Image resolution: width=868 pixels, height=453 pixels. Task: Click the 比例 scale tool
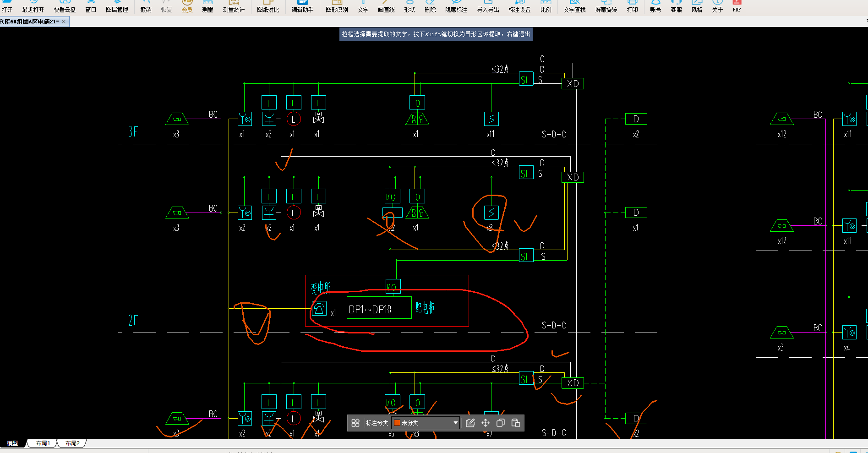(x=546, y=6)
